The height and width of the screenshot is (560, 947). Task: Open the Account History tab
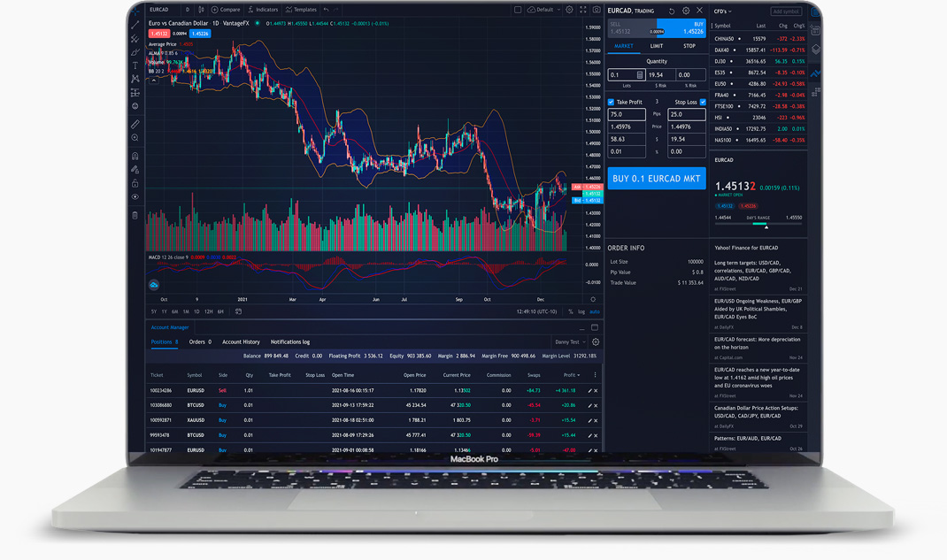pos(241,341)
